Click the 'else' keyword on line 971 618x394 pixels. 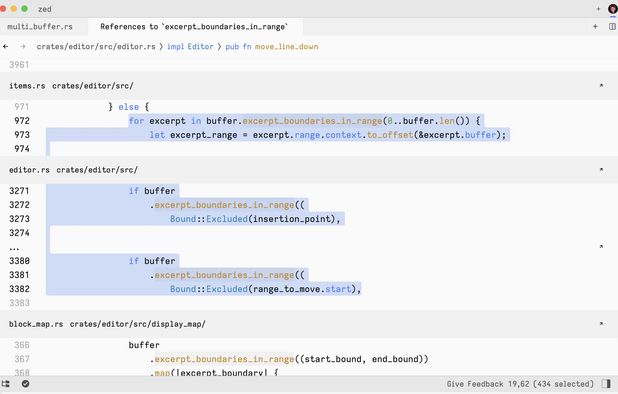click(x=128, y=107)
